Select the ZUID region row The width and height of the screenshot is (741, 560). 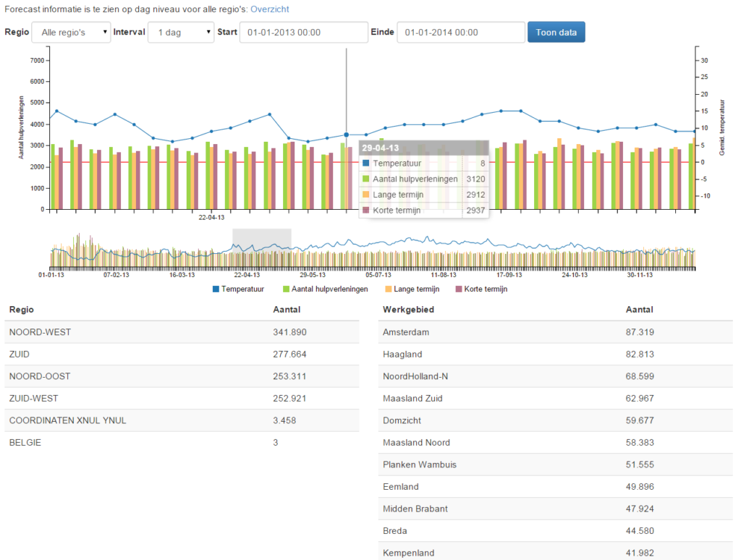point(182,354)
